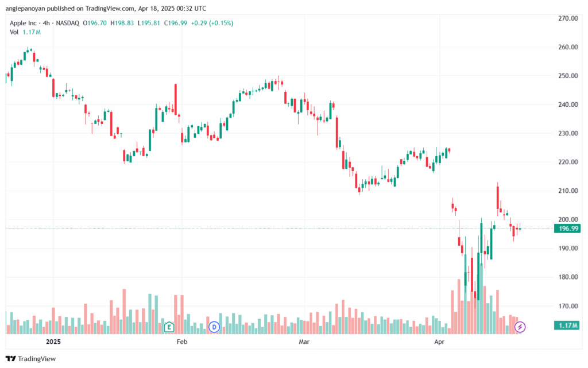Viewport: 588px width, 368px height.
Task: Click the volume label 1.17 M on axis
Action: 567,325
